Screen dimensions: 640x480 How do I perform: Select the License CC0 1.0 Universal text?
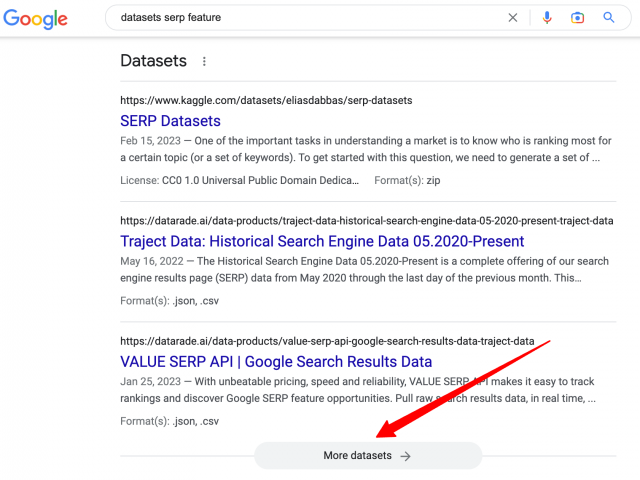coord(240,180)
